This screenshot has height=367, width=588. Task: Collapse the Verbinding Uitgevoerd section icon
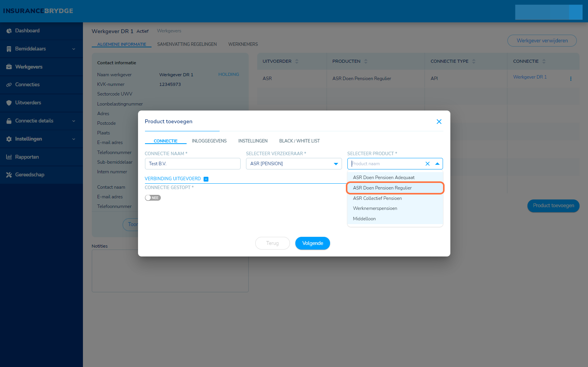(206, 179)
